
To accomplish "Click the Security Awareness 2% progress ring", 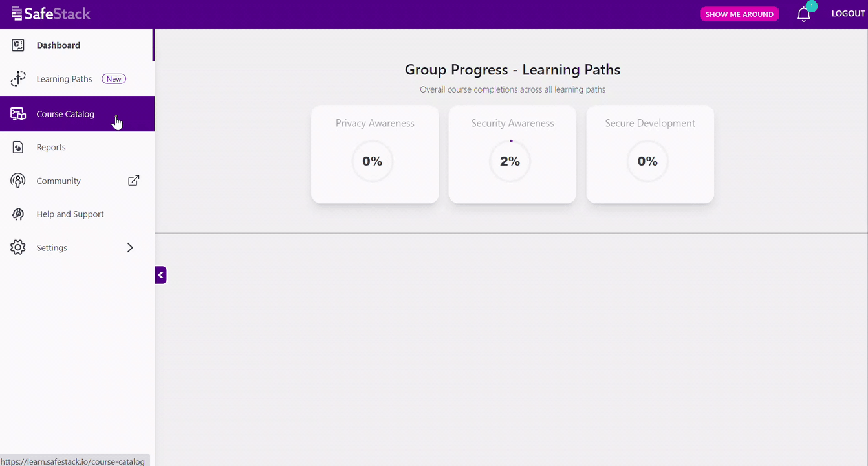I will (510, 161).
